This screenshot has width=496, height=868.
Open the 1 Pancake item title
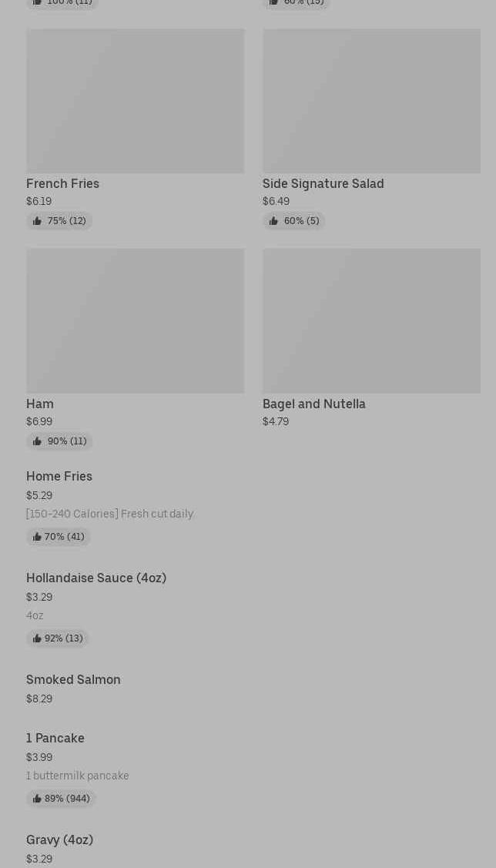pos(55,739)
